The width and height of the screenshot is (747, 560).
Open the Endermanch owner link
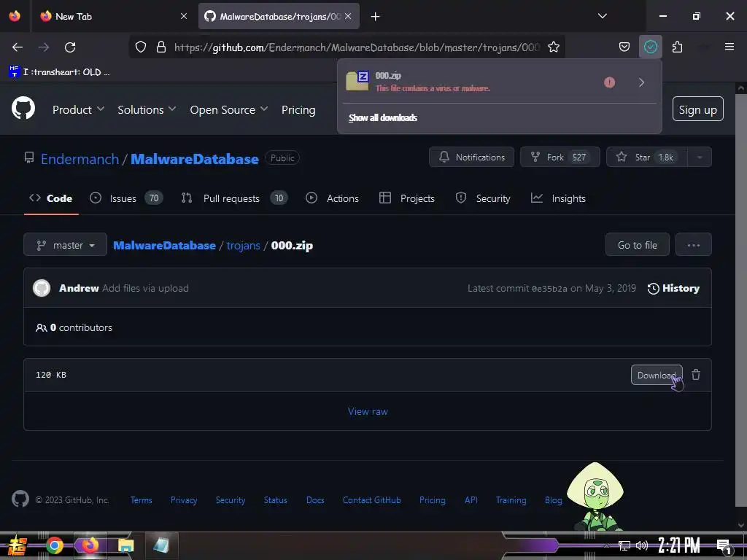pyautogui.click(x=80, y=158)
